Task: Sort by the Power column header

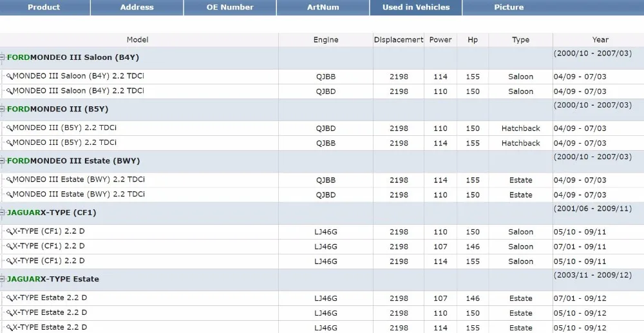Action: pyautogui.click(x=440, y=40)
